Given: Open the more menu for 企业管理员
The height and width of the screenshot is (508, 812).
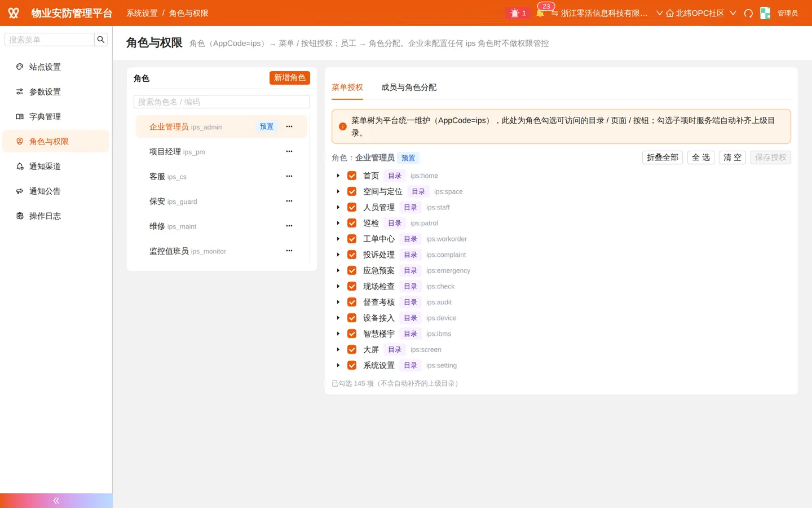Looking at the screenshot, I should tap(289, 126).
